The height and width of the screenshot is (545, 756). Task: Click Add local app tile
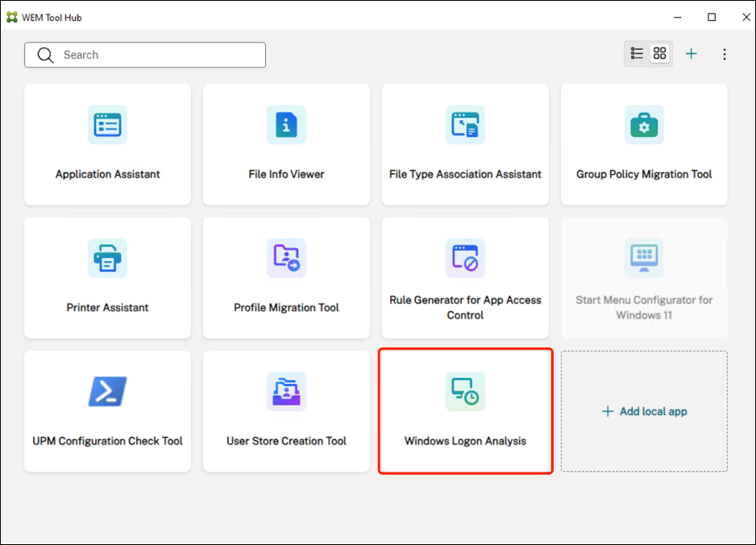[644, 411]
